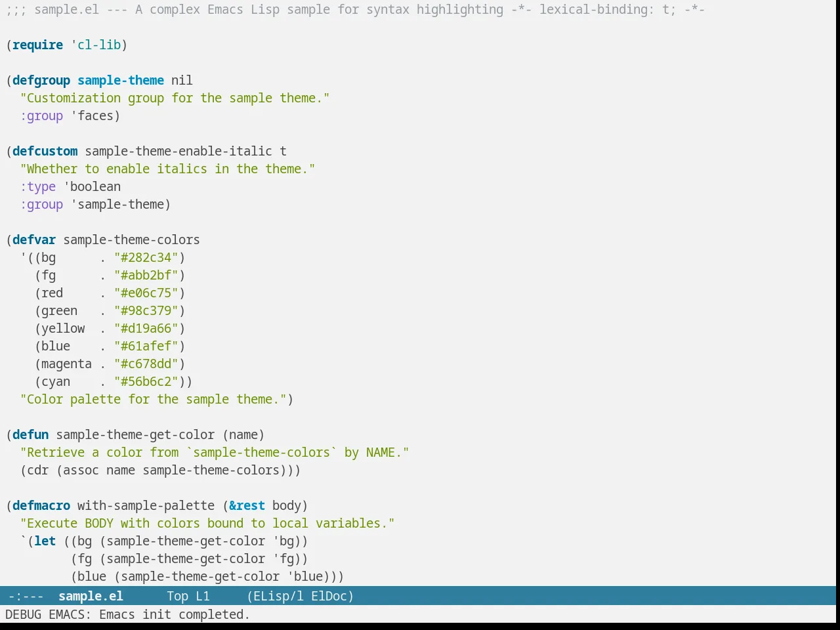Click the header comment line ';;; sample.el'
Viewport: 840px width, 630px height.
(x=356, y=9)
